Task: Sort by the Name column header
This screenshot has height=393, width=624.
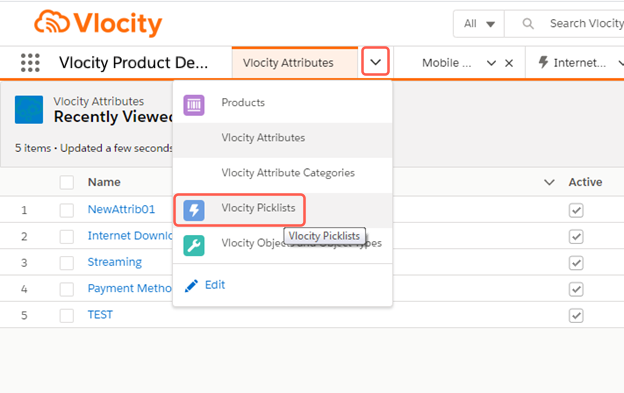Action: [x=104, y=182]
